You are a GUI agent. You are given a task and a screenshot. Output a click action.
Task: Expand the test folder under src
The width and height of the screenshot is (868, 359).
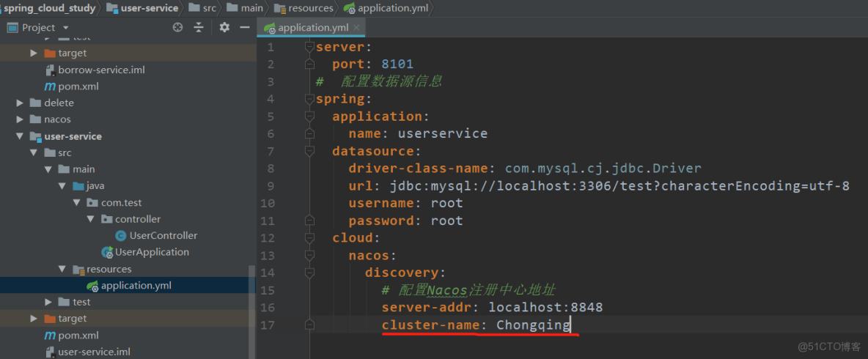(x=48, y=302)
